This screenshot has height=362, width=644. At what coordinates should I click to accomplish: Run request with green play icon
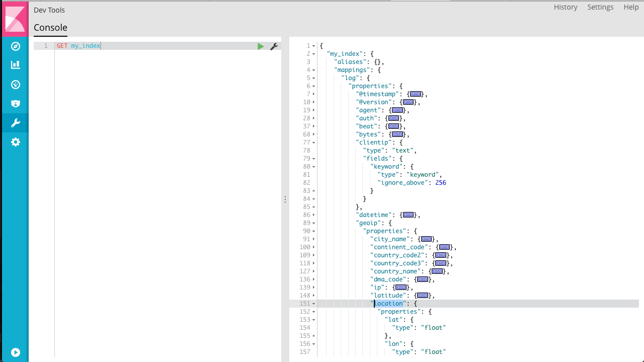(261, 46)
